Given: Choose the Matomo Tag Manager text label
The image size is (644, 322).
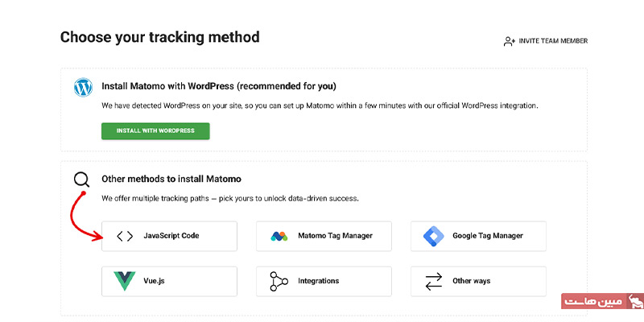Looking at the screenshot, I should 334,236.
